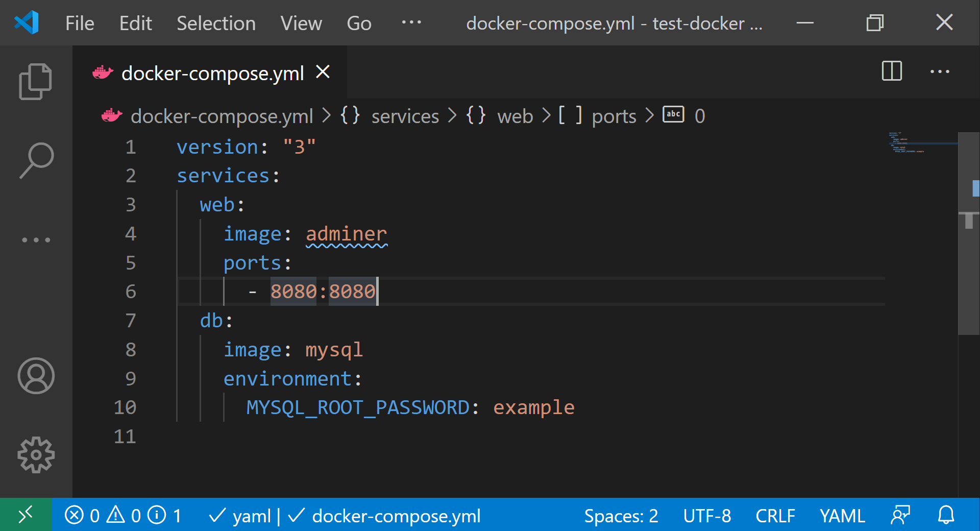Expand the ports breadcrumb segment

597,116
